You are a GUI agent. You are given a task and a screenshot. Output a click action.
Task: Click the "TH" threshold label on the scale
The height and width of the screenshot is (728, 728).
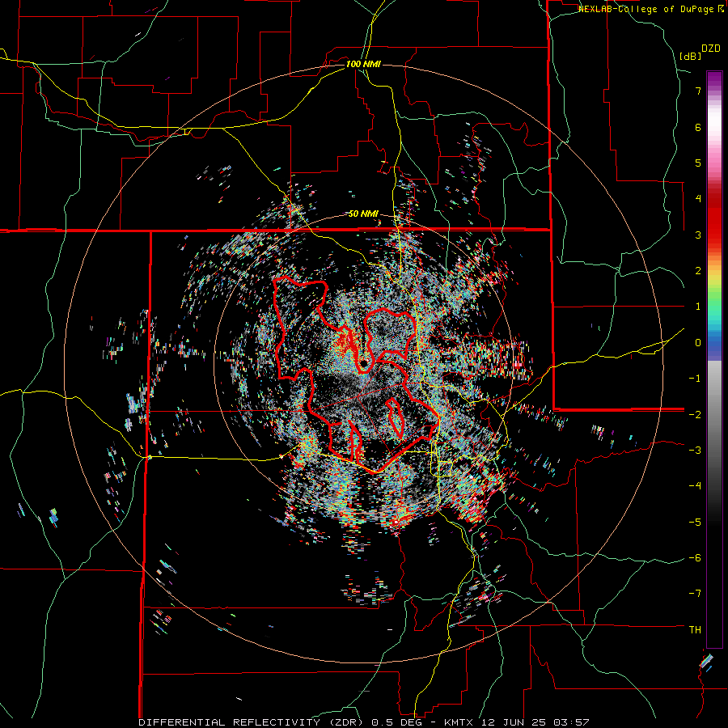(x=695, y=630)
